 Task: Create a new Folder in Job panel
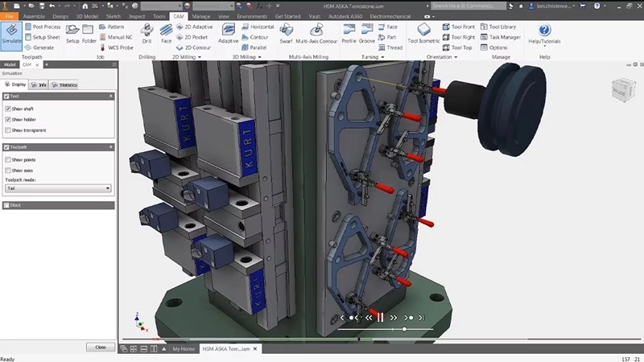[89, 34]
